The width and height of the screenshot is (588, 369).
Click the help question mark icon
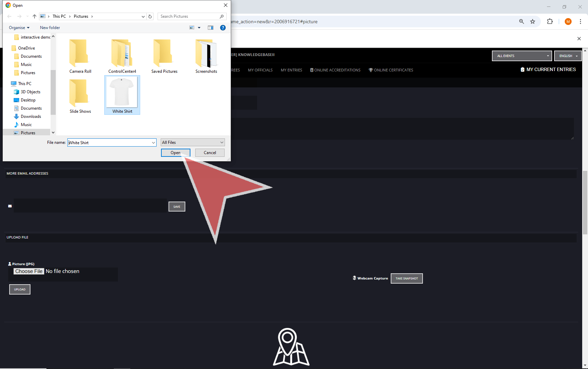click(x=223, y=28)
